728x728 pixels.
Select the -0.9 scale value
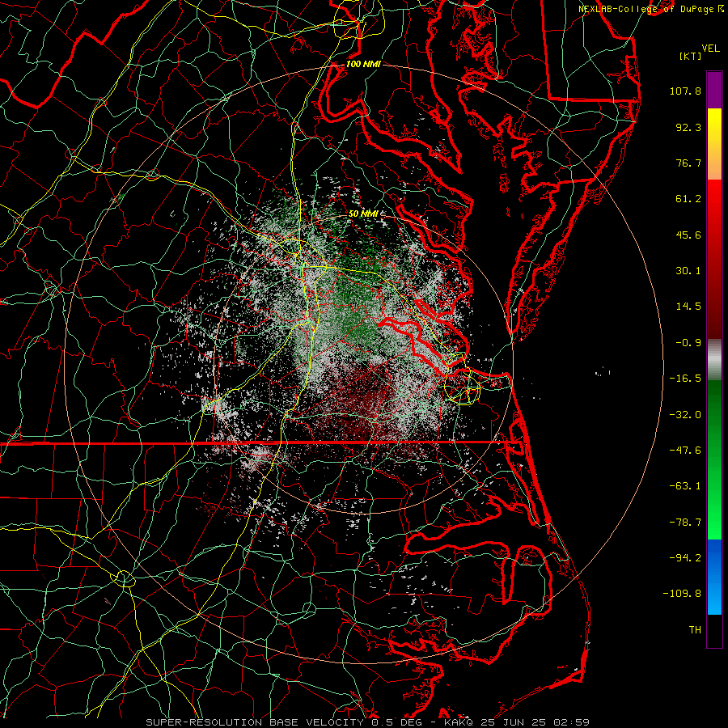point(688,343)
